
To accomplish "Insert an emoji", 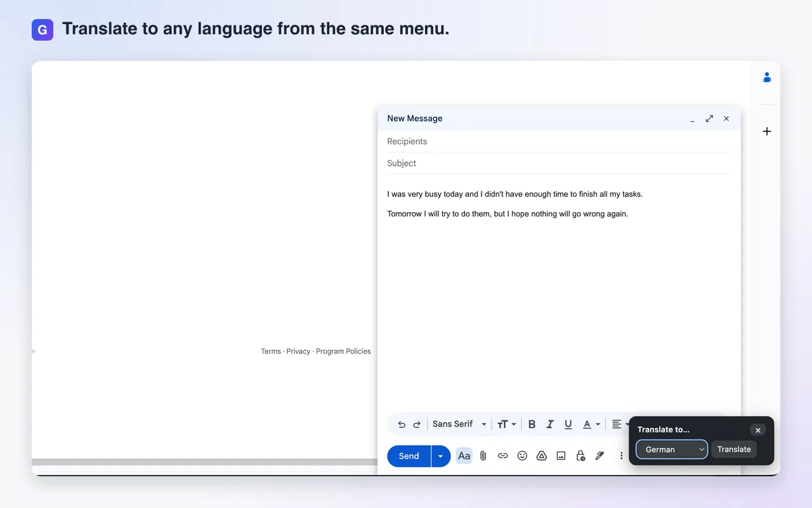I will (x=522, y=456).
